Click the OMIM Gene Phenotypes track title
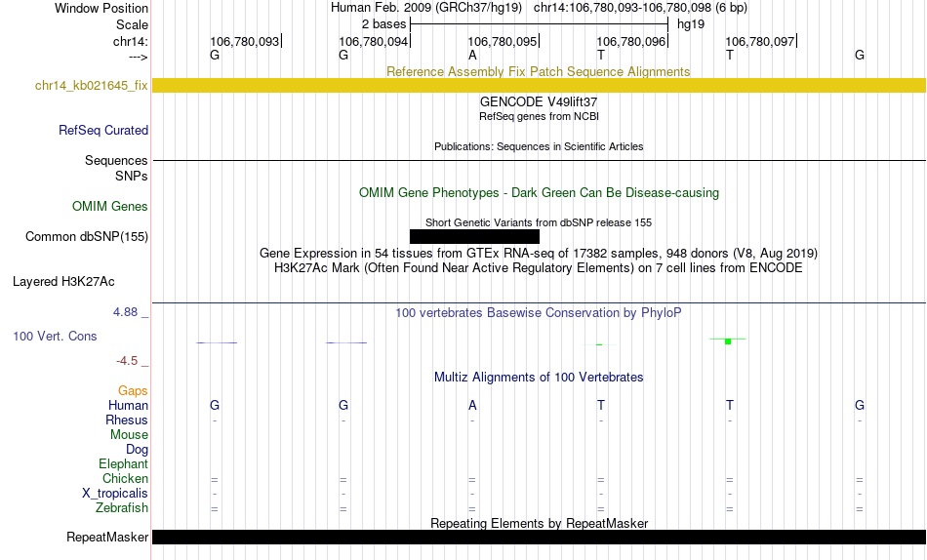The image size is (927, 560). pos(539,193)
